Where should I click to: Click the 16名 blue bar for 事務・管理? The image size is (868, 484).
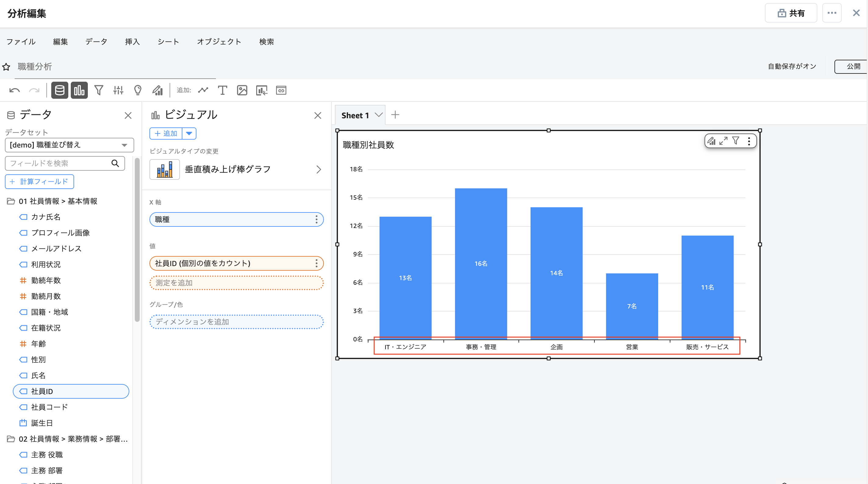481,263
